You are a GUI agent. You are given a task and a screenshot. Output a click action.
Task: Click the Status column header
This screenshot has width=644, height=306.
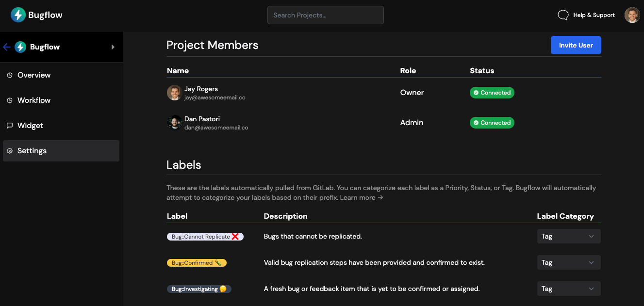tap(482, 70)
